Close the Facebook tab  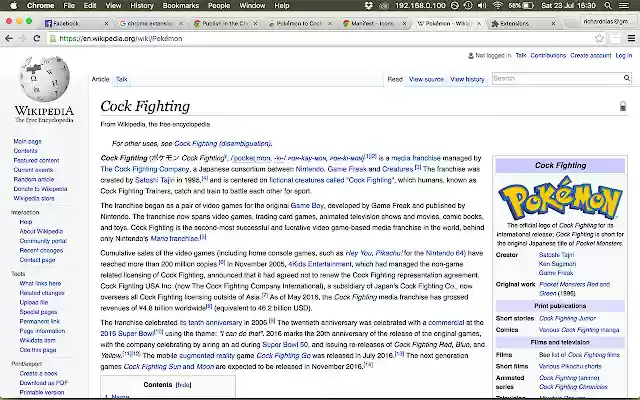pyautogui.click(x=106, y=23)
